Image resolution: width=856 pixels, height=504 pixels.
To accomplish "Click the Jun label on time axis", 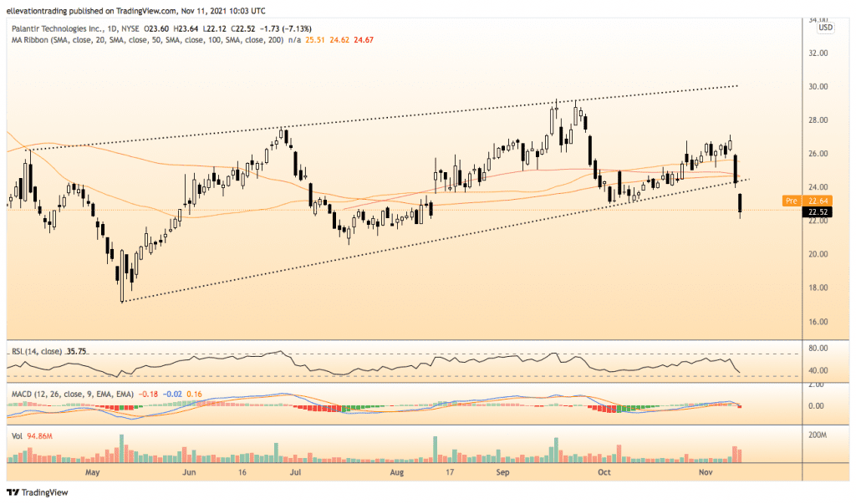I will [189, 472].
